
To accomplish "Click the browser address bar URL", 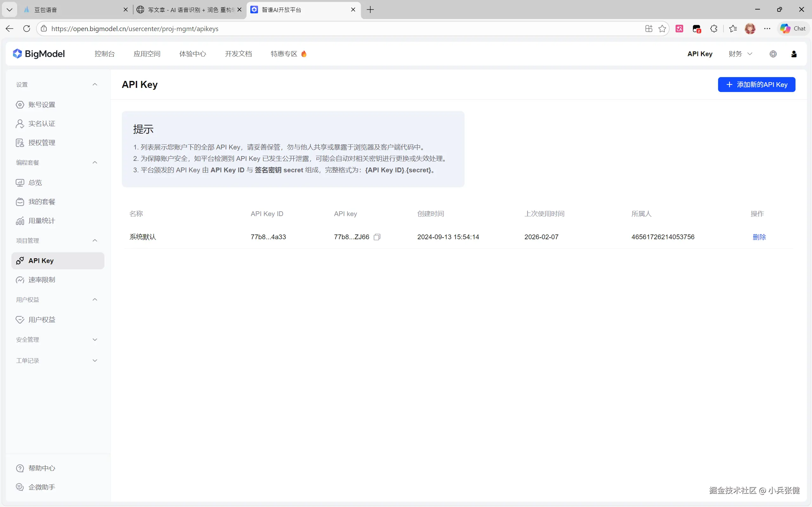I will click(135, 29).
